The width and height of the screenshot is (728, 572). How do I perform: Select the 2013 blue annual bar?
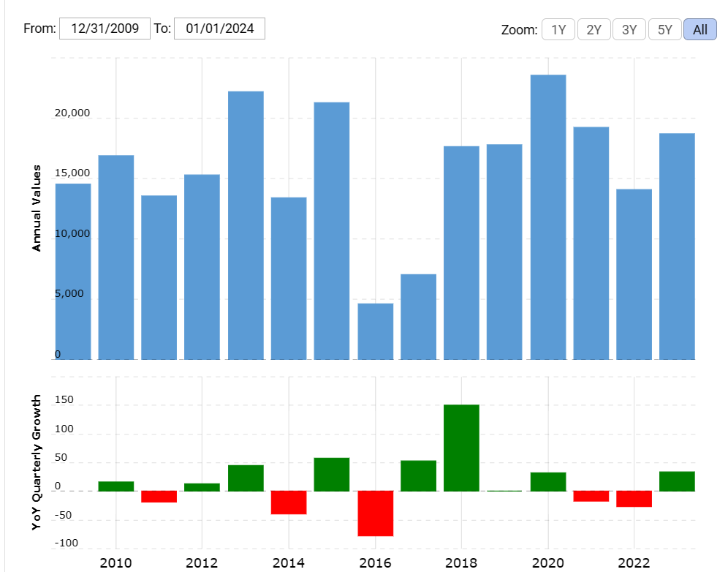tap(246, 225)
